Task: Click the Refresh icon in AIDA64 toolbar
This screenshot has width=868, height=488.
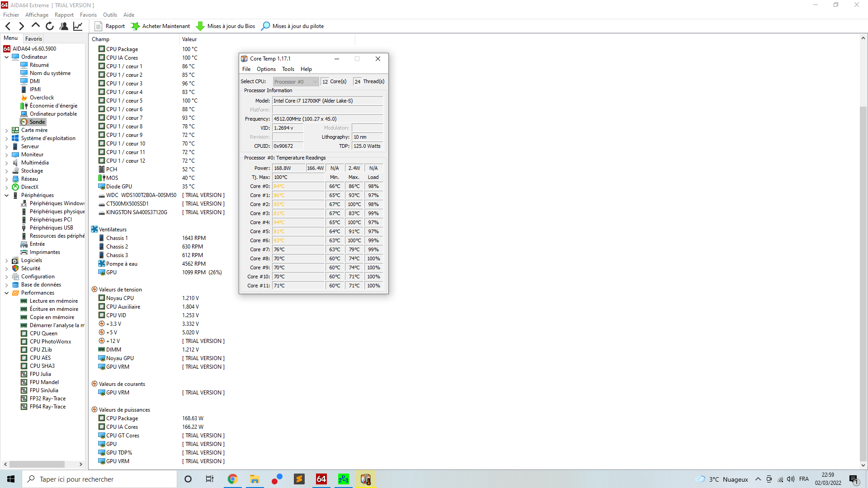Action: pos(50,26)
